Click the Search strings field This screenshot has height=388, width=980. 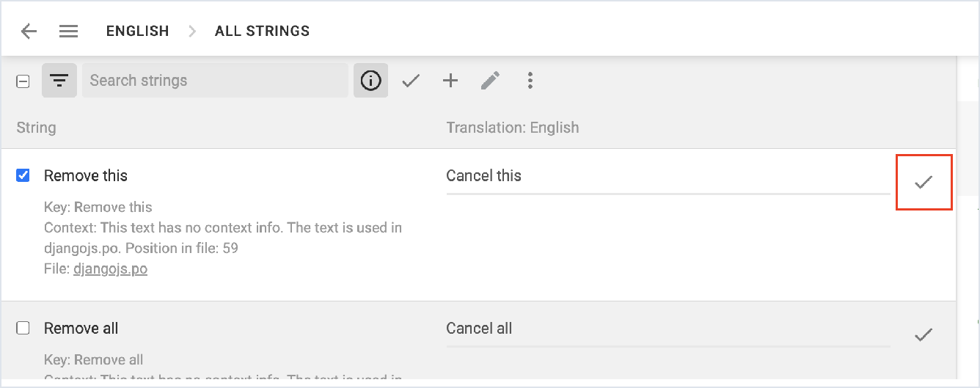214,81
